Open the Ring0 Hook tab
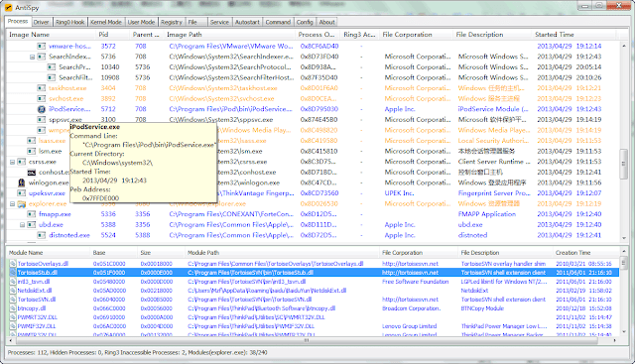The width and height of the screenshot is (635, 364). coord(70,22)
